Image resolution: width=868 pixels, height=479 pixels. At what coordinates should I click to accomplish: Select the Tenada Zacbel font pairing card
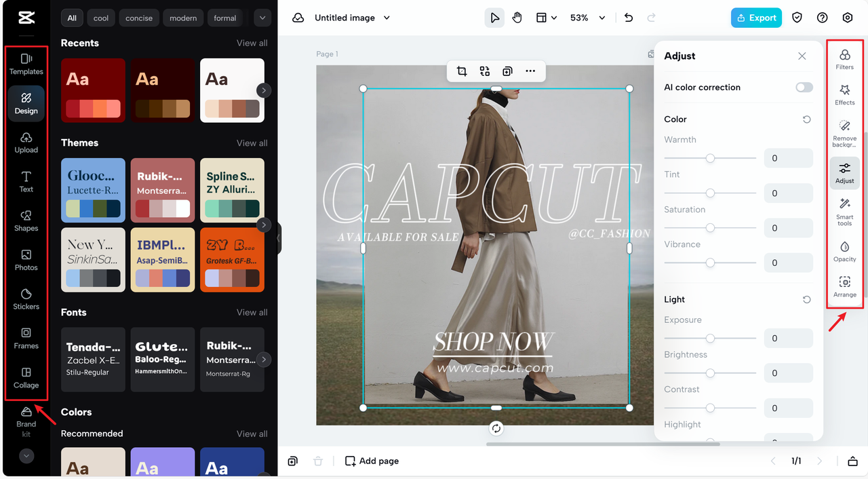point(93,360)
